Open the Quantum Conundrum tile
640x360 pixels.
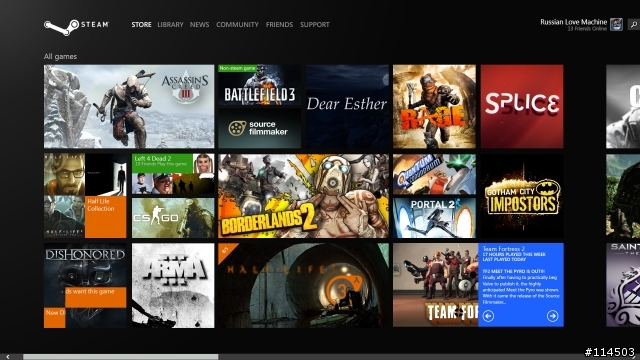point(434,174)
